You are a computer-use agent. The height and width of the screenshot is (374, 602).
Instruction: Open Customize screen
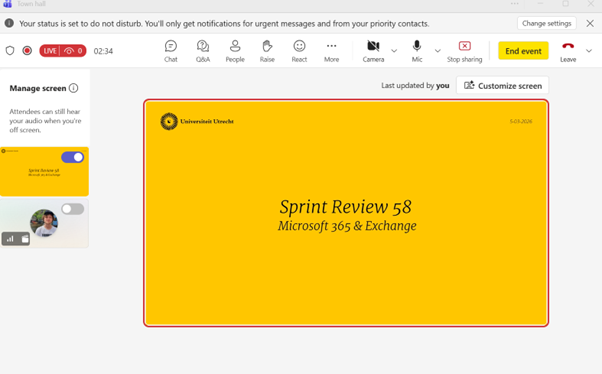coord(503,85)
